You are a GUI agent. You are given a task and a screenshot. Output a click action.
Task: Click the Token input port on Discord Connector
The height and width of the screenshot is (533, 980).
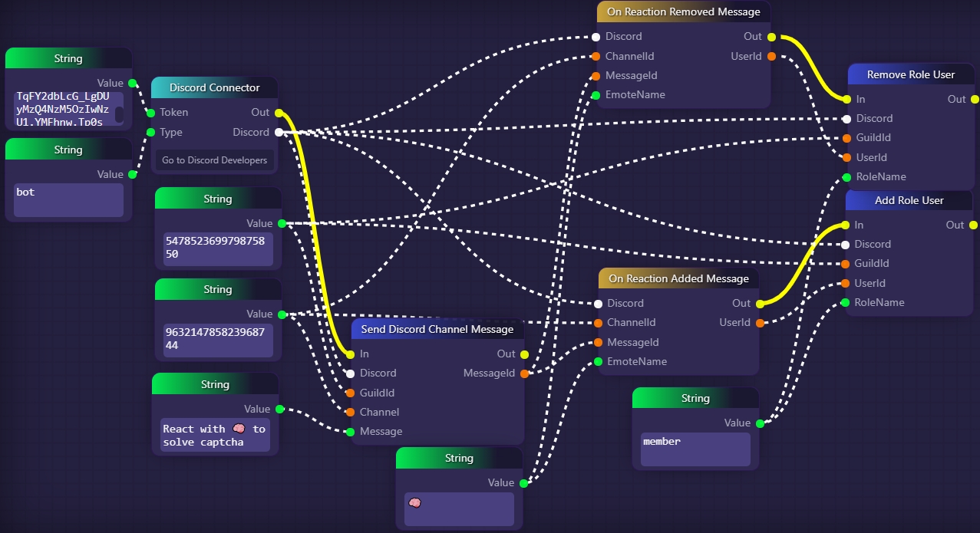(x=151, y=113)
